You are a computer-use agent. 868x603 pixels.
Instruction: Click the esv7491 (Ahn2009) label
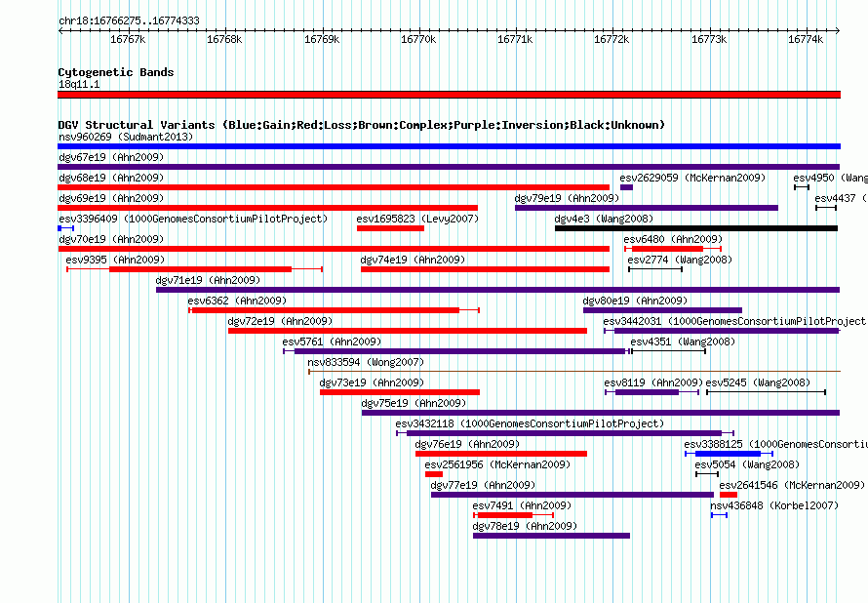[522, 505]
